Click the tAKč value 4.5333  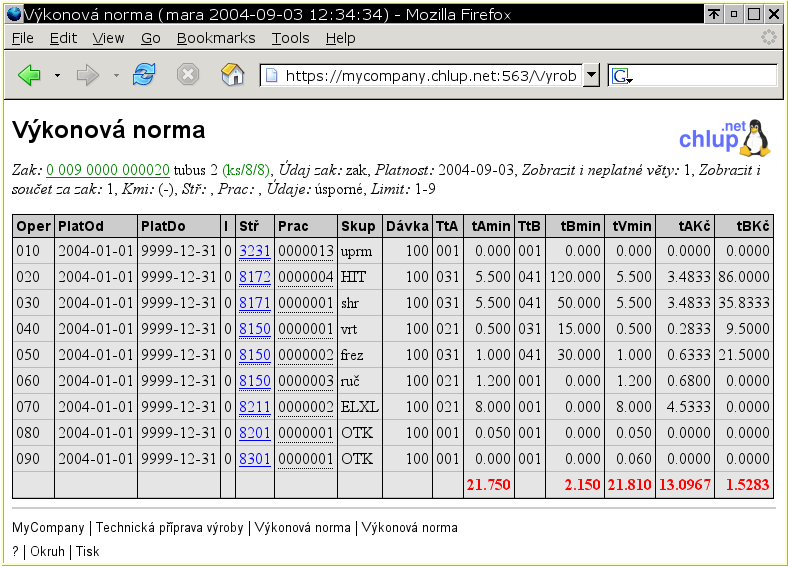(x=688, y=407)
